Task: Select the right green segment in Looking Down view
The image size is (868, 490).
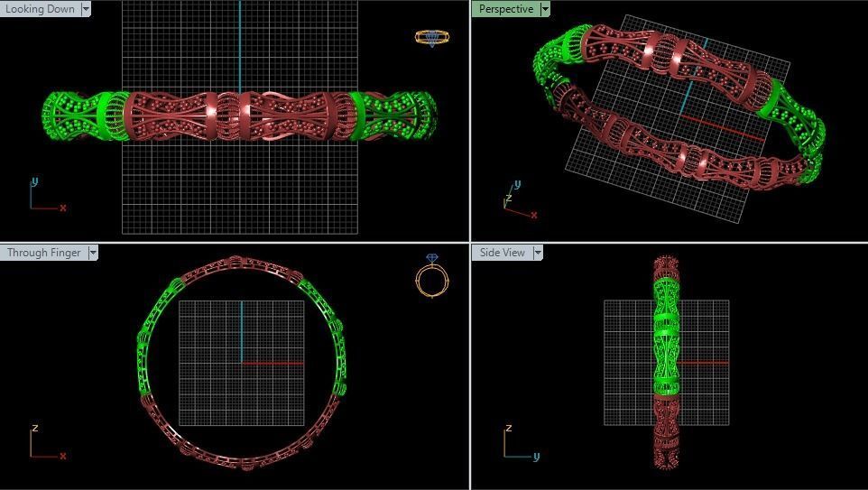Action: (x=393, y=116)
